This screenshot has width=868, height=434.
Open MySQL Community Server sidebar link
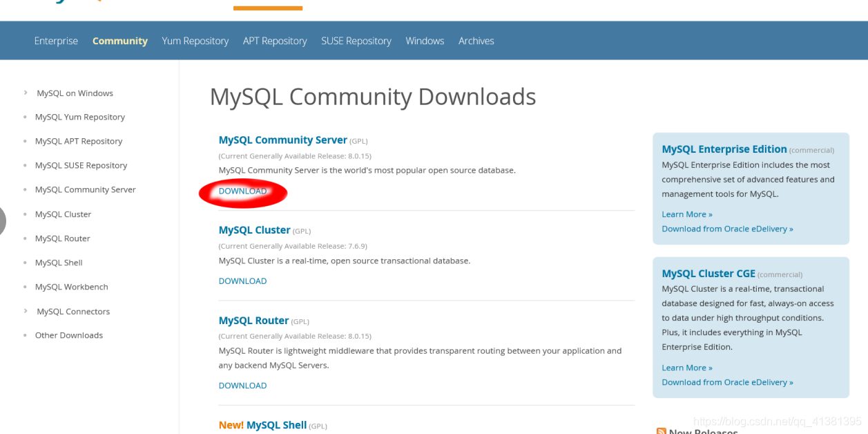tap(85, 189)
